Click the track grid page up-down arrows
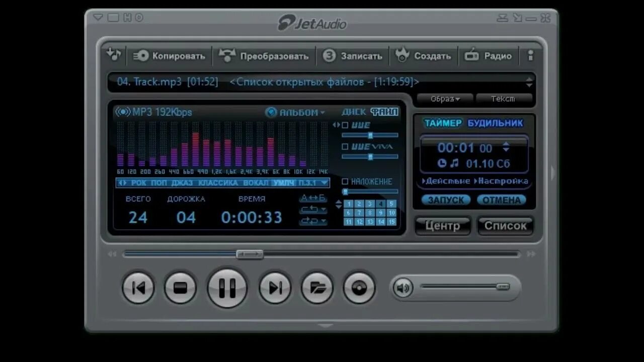 [x=339, y=205]
